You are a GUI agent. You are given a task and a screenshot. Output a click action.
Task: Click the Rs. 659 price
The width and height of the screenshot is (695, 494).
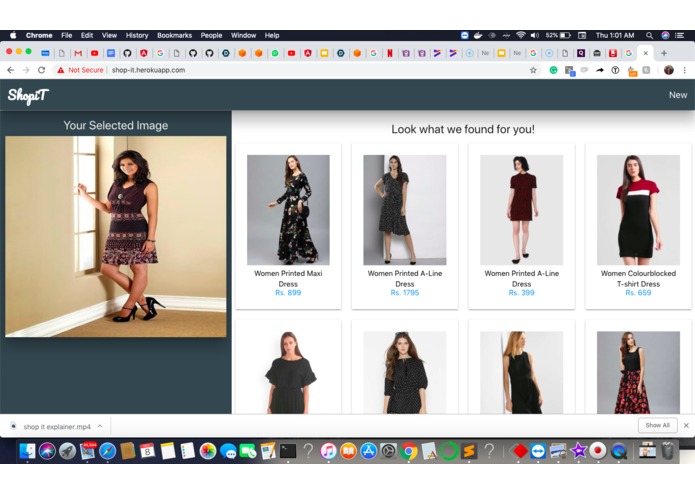point(638,293)
